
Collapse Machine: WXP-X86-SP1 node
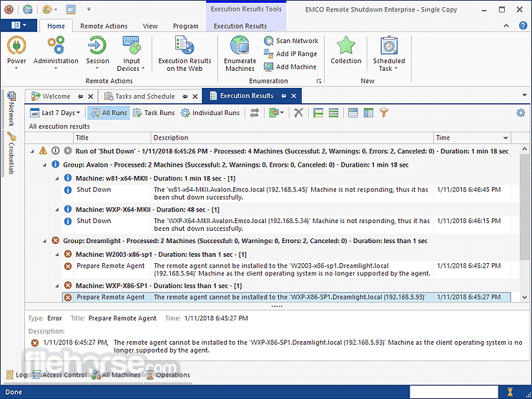coord(57,286)
